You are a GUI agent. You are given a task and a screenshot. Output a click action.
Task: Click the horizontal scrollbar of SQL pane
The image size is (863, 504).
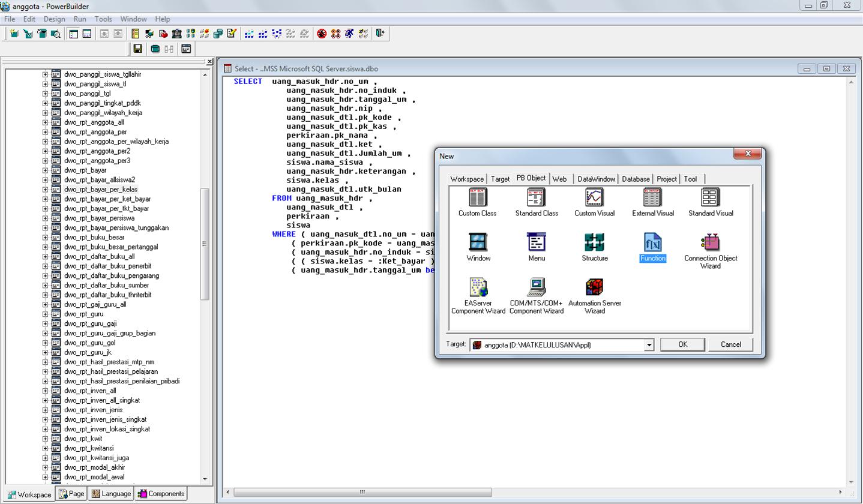(362, 492)
